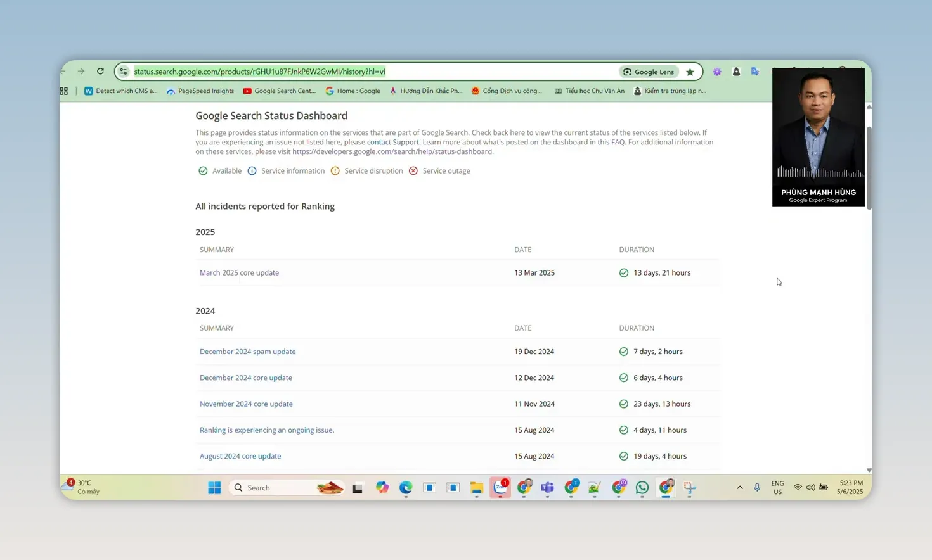This screenshot has height=560, width=932.
Task: Open the Wi-Fi network icon in tray
Action: 798,488
